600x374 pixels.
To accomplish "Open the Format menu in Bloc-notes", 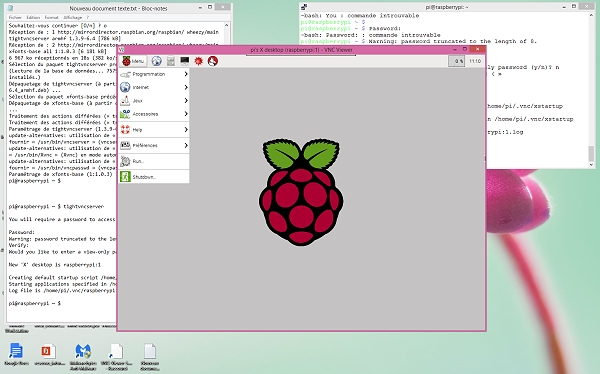I will (51, 17).
